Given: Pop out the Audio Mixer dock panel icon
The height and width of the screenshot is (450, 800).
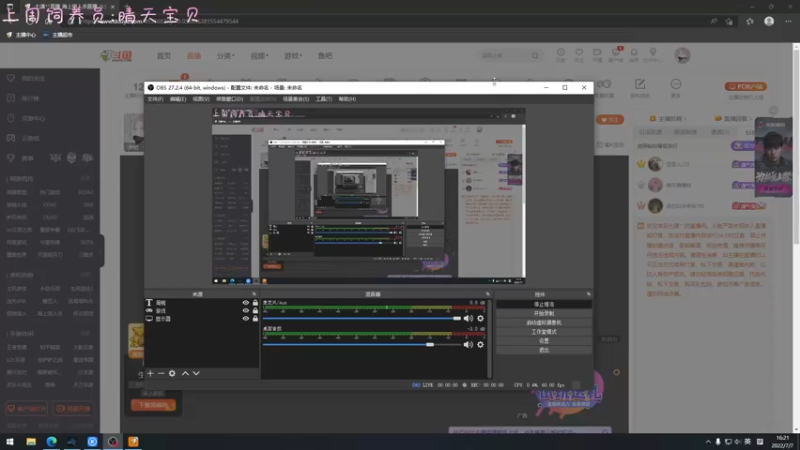Looking at the screenshot, I should (487, 294).
